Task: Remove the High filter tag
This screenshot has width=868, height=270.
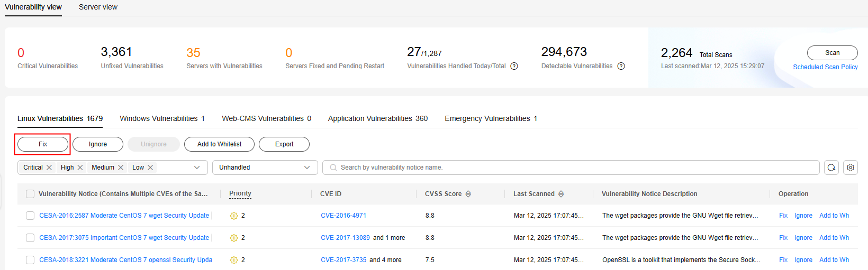Action: pos(80,167)
